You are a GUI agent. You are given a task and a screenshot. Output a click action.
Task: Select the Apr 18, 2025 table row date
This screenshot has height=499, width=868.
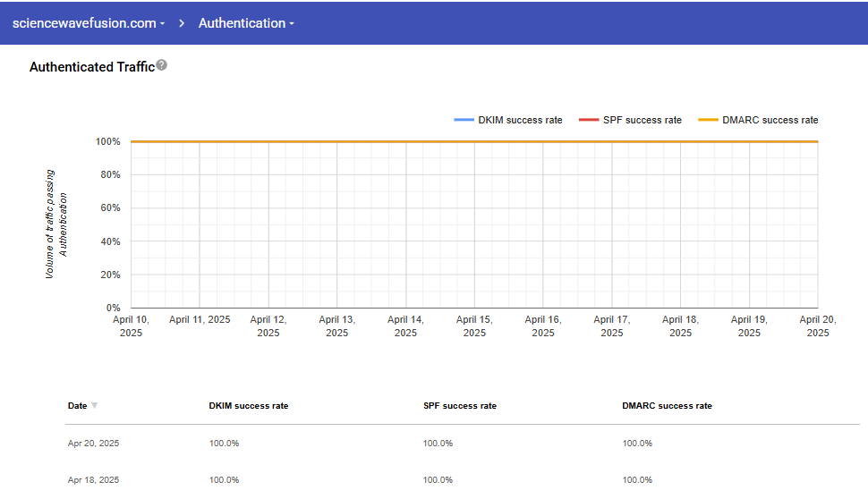coord(93,480)
